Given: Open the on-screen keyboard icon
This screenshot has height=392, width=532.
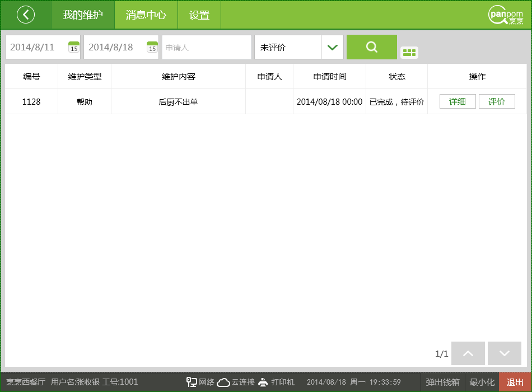Looking at the screenshot, I should click(409, 53).
